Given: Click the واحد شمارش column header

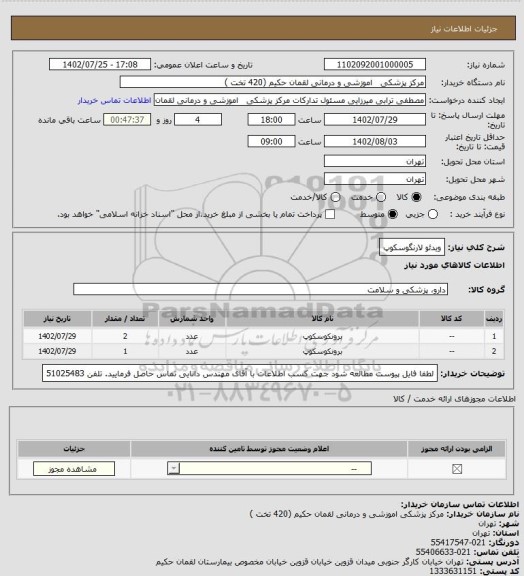Looking at the screenshot, I should click(x=192, y=319).
